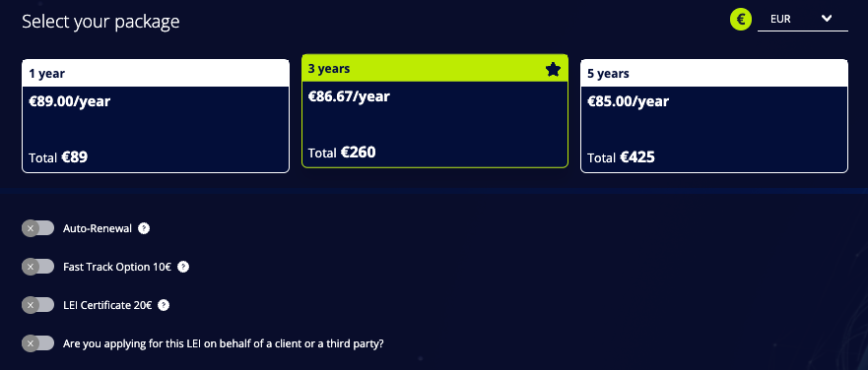This screenshot has height=370, width=868.
Task: Open the Auto-Renewal help question mark
Action: click(144, 228)
